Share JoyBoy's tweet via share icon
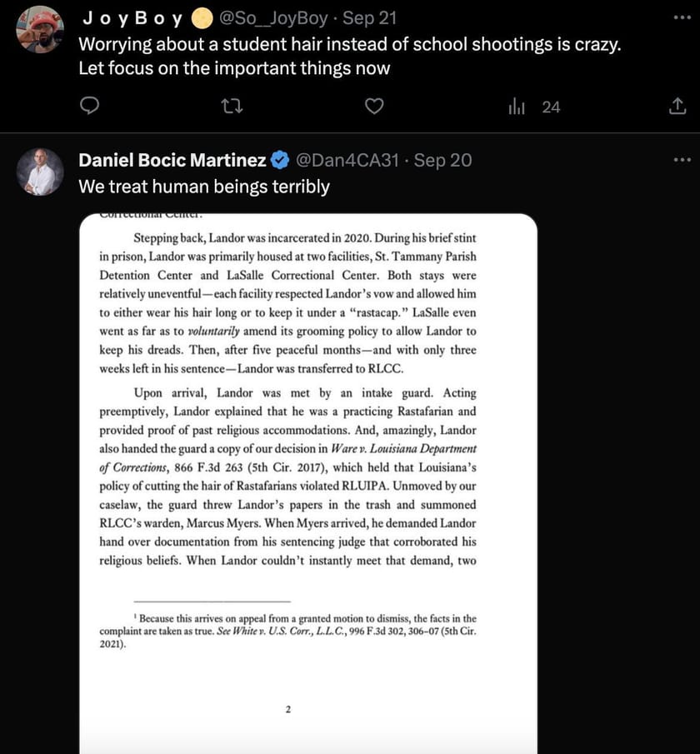The width and height of the screenshot is (700, 754). (677, 107)
